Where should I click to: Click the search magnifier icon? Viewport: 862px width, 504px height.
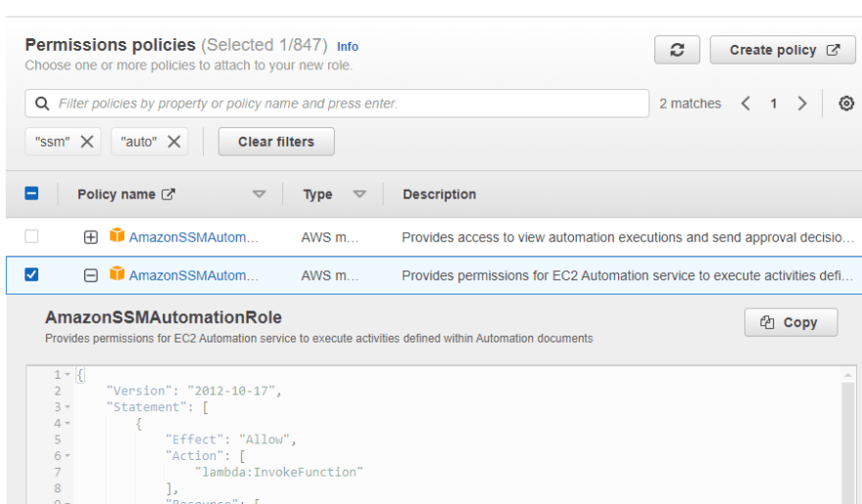(42, 103)
